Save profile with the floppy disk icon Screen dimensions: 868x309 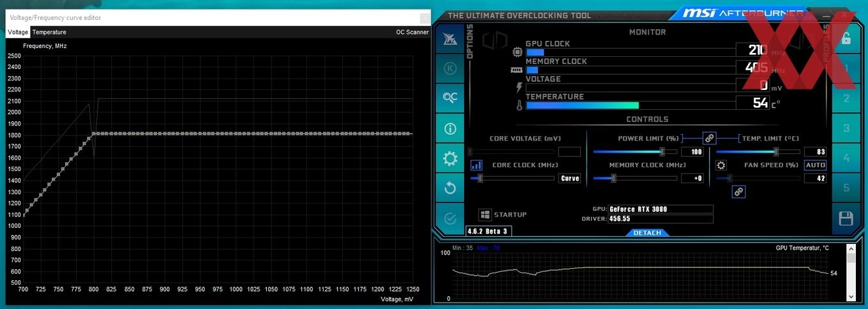[x=846, y=219]
